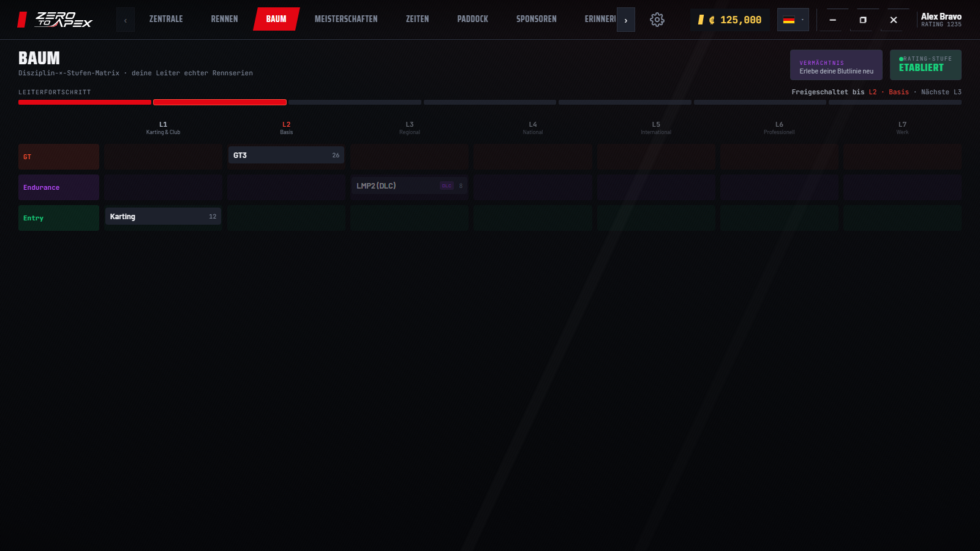Go to the Paddock tab
This screenshot has width=980, height=551.
coord(472,19)
